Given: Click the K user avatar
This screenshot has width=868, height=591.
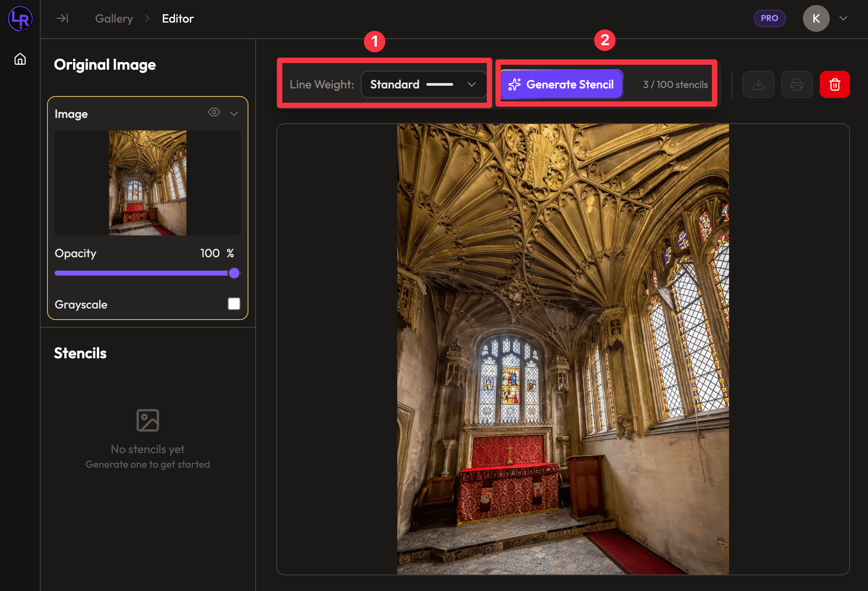Looking at the screenshot, I should pos(816,18).
